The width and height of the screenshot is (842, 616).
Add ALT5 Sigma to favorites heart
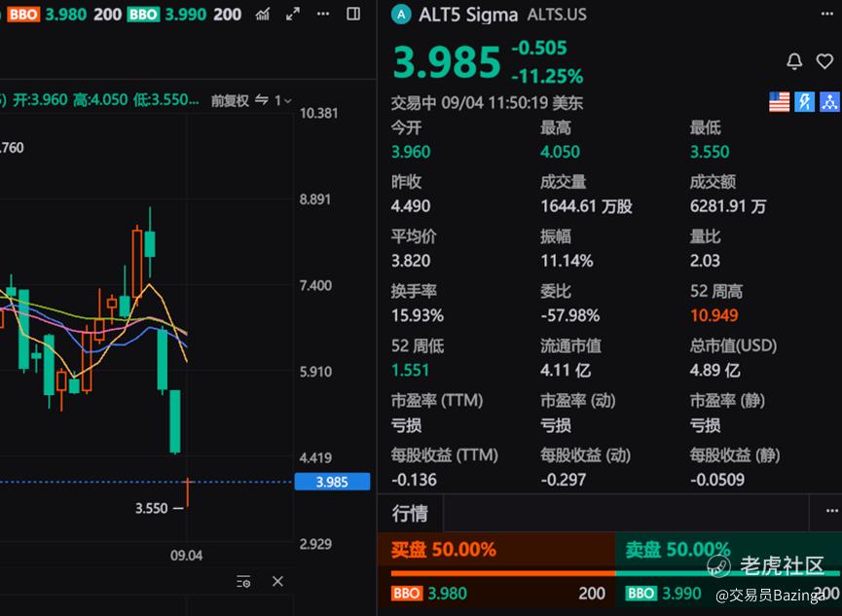coord(824,61)
